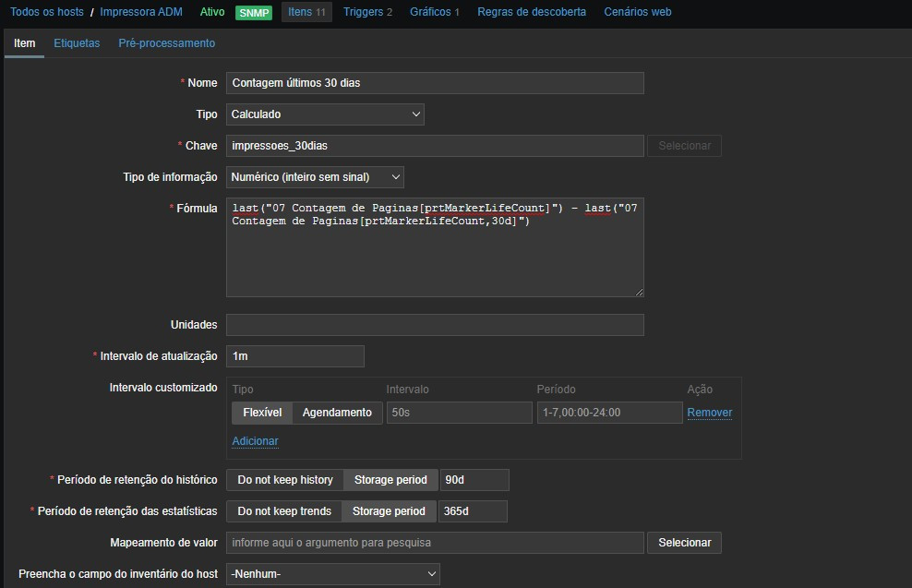Click the Remover link for custom interval
Screen dimensions: 912x588
709,413
